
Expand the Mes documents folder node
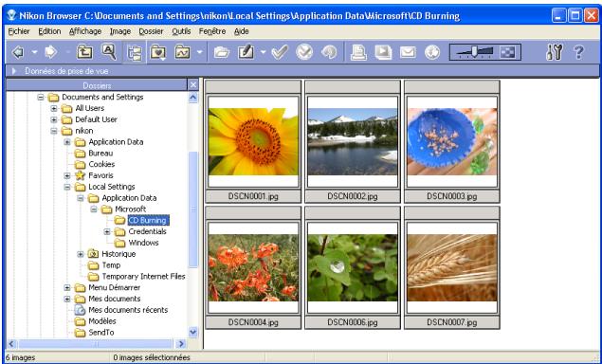pyautogui.click(x=67, y=299)
